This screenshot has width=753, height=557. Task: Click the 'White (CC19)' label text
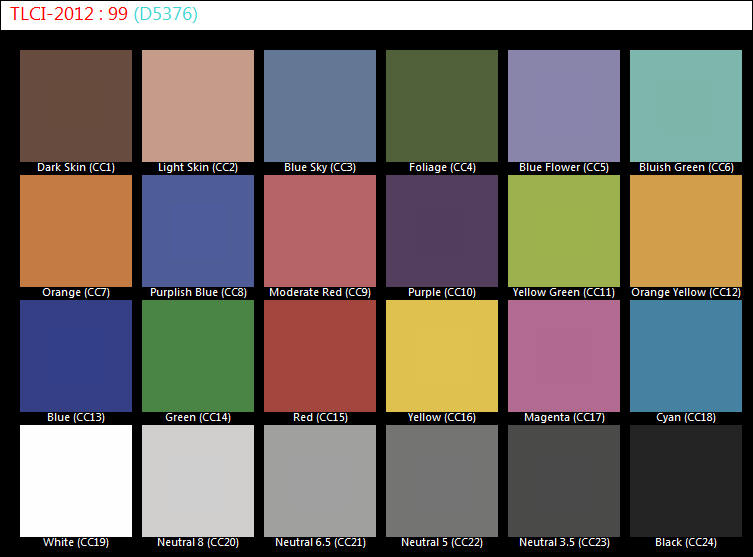76,542
